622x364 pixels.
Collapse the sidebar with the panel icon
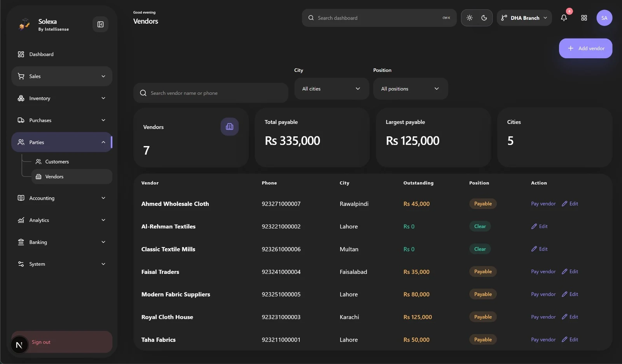click(100, 24)
